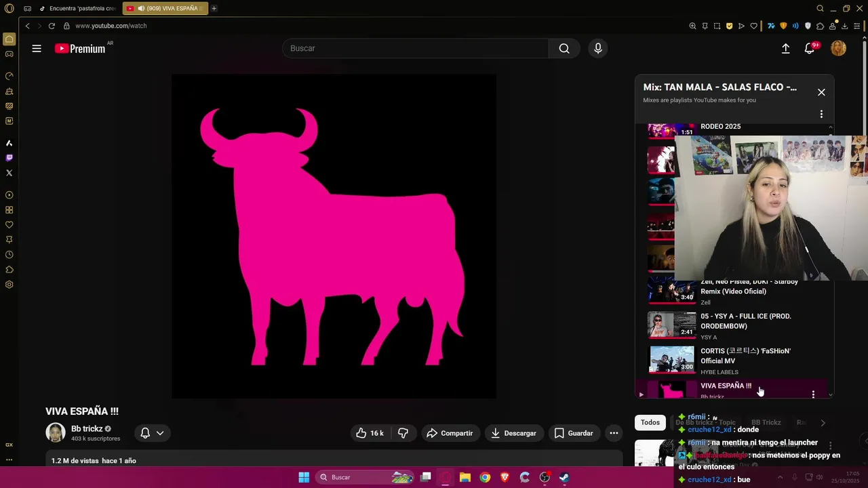
Task: Open the YouTube upload/create icon
Action: 785,49
